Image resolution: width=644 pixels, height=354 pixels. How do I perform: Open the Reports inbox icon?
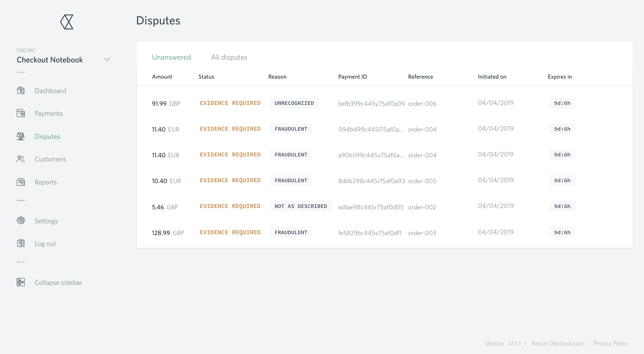[21, 182]
